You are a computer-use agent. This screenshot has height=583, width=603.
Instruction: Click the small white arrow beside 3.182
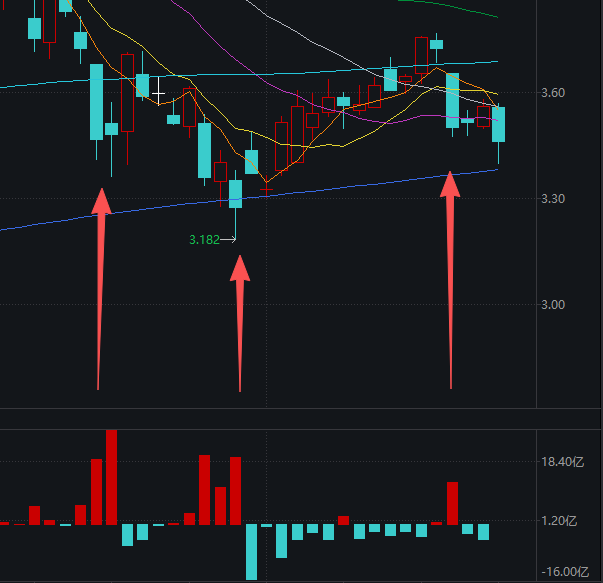[228, 240]
